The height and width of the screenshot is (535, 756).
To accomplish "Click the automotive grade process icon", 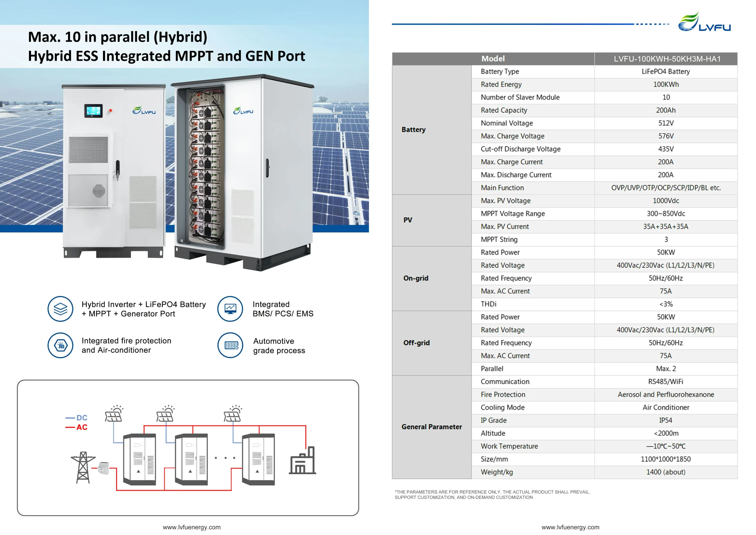I will coord(230,345).
